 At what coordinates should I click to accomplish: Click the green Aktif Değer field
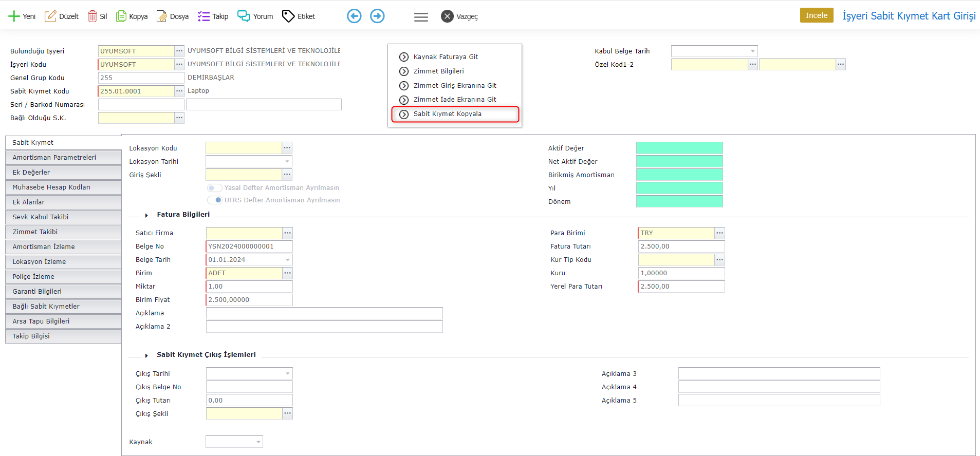tap(679, 148)
